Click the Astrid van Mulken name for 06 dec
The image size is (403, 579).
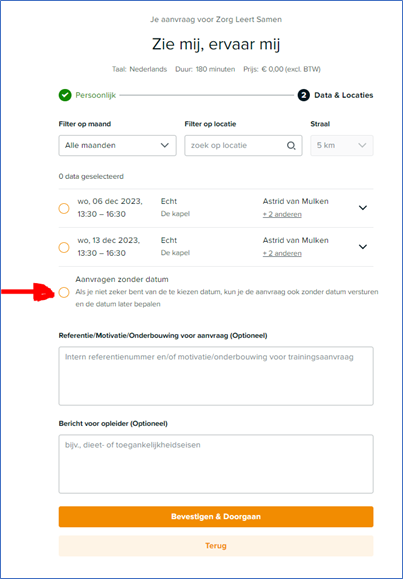(x=296, y=202)
